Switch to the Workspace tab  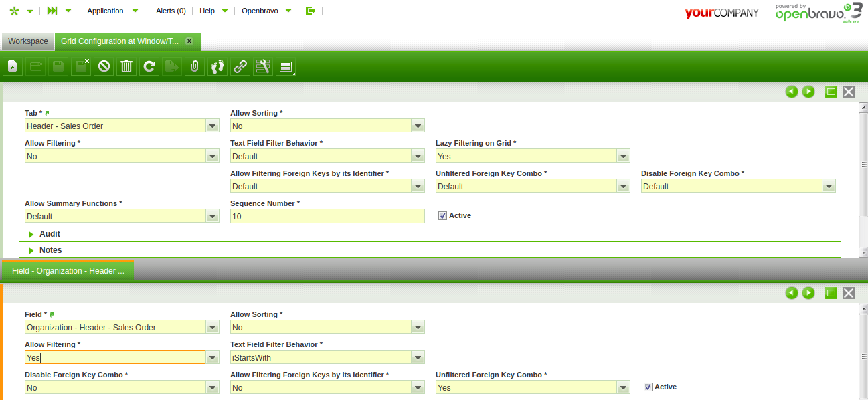coord(28,41)
